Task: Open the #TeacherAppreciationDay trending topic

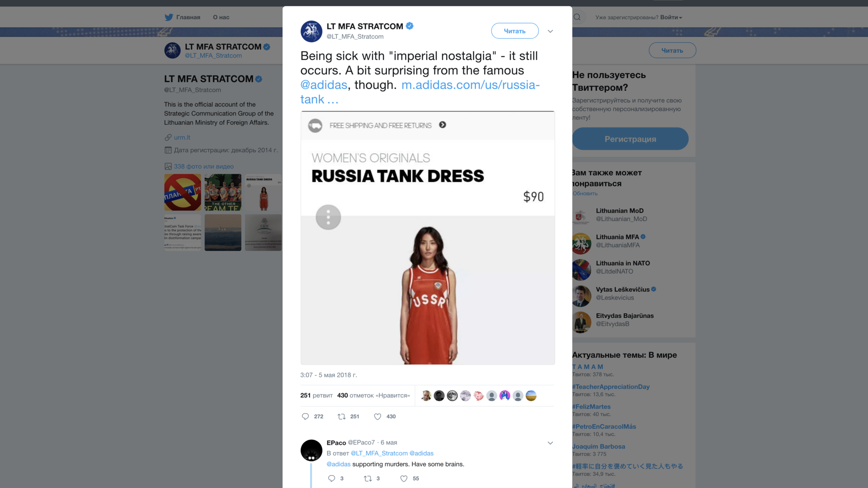Action: [611, 387]
